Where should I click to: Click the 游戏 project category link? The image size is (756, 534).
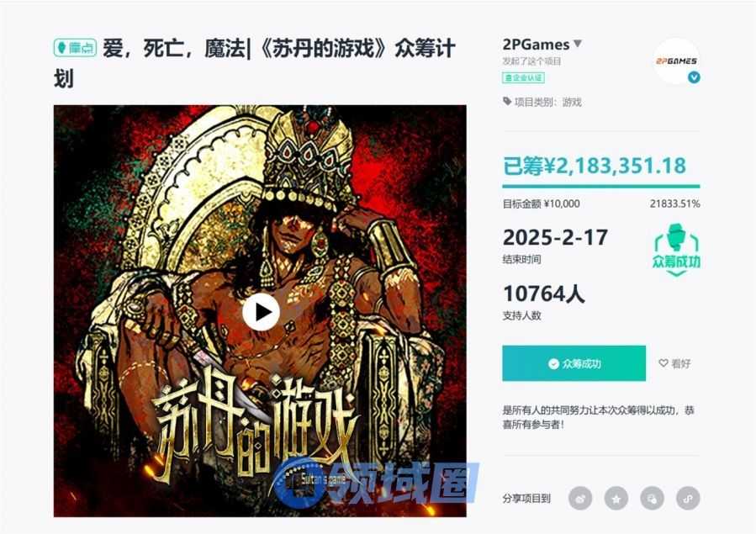pos(572,102)
